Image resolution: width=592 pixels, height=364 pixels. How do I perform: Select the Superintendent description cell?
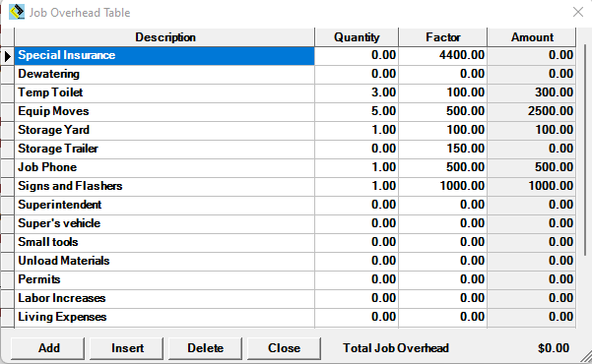coord(164,206)
